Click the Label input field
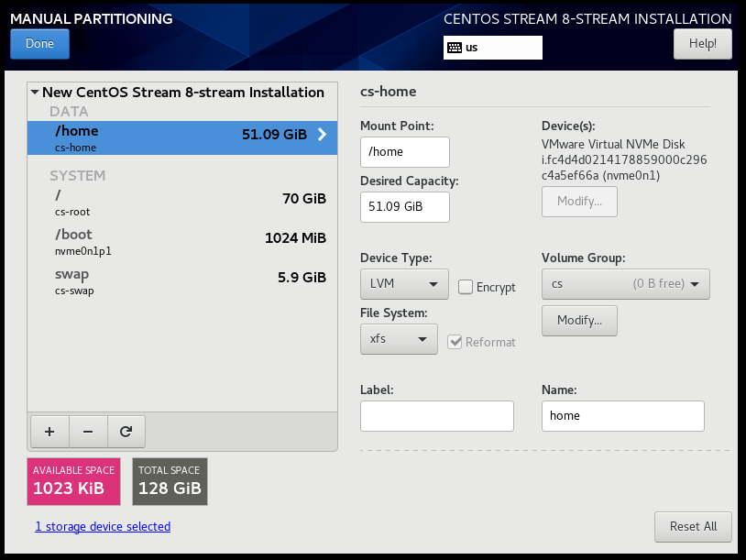 (x=437, y=416)
